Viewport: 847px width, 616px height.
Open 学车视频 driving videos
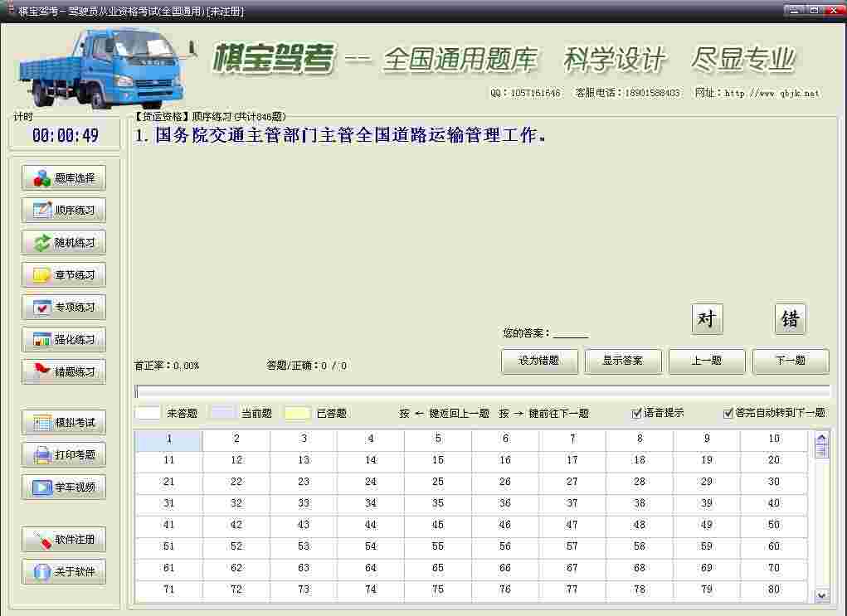coord(64,487)
